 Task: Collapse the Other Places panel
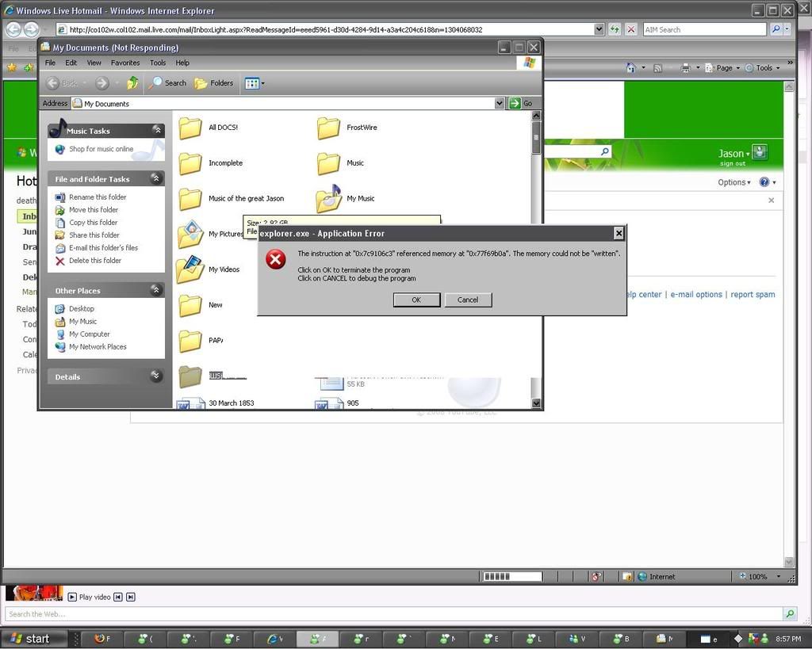[x=155, y=290]
